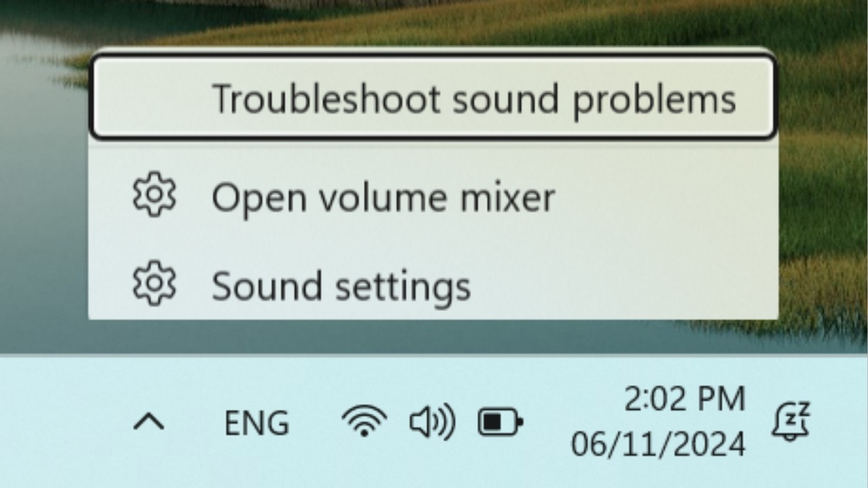Check the battery status icon

click(x=500, y=422)
